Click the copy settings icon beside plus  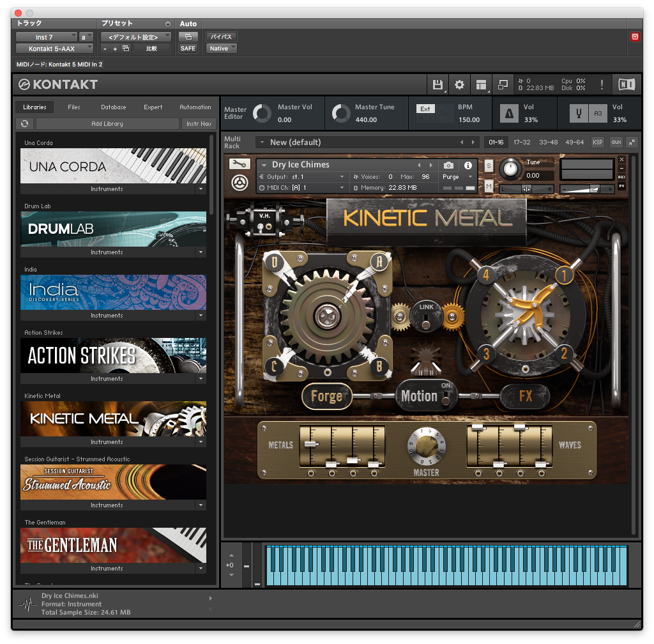tap(126, 49)
